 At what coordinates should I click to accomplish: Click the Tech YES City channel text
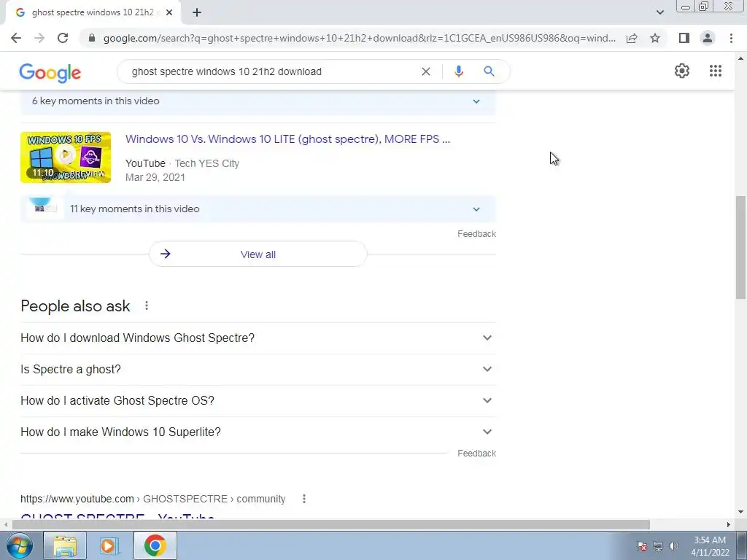206,163
